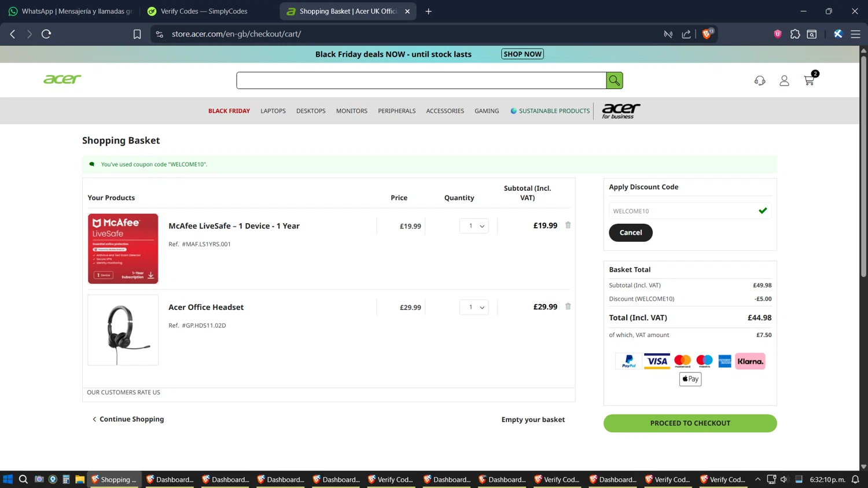Screen dimensions: 868x488
Task: Bookmark this page icon
Action: pos(137,34)
